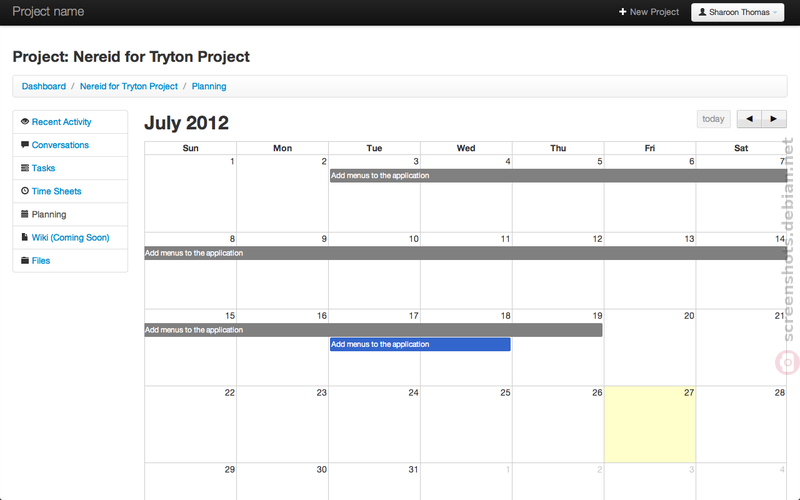
Task: Open the Time Sheets sidebar link
Action: click(x=56, y=191)
